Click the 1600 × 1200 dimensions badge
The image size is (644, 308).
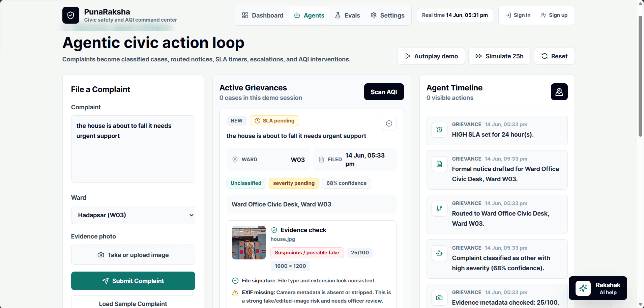[x=290, y=266]
